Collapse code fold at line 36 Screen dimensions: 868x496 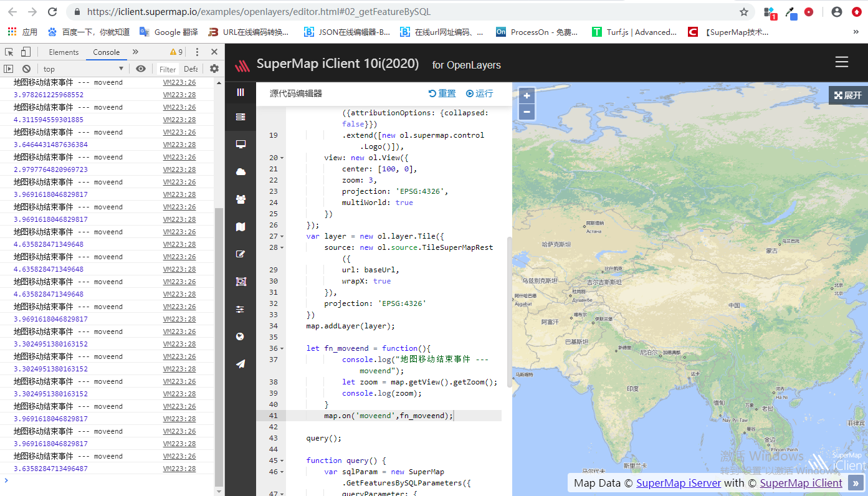click(282, 348)
